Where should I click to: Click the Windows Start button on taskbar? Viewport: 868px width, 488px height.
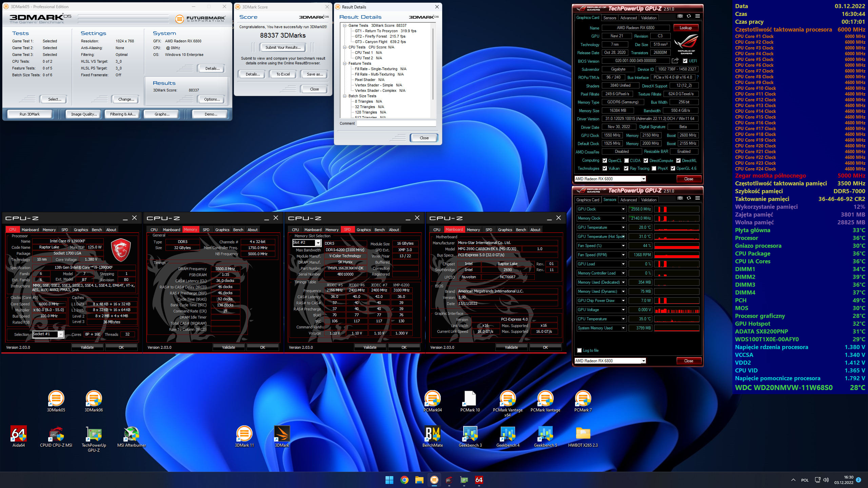pos(389,480)
